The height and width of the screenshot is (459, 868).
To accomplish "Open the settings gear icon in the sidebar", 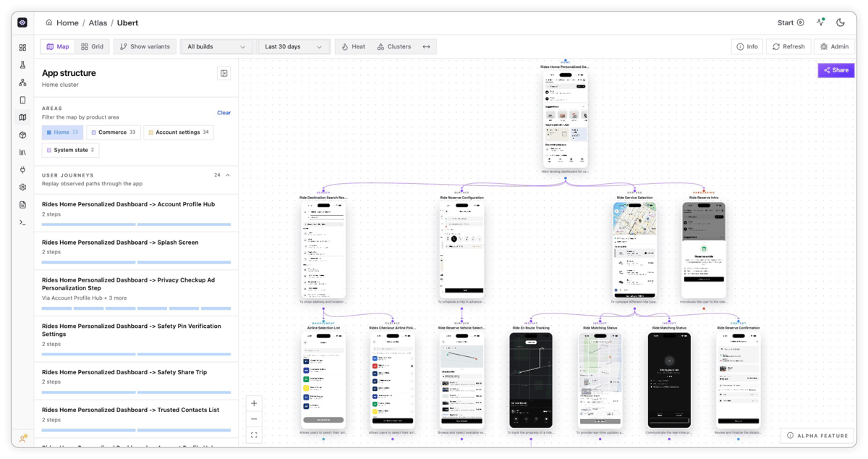I will 22,187.
